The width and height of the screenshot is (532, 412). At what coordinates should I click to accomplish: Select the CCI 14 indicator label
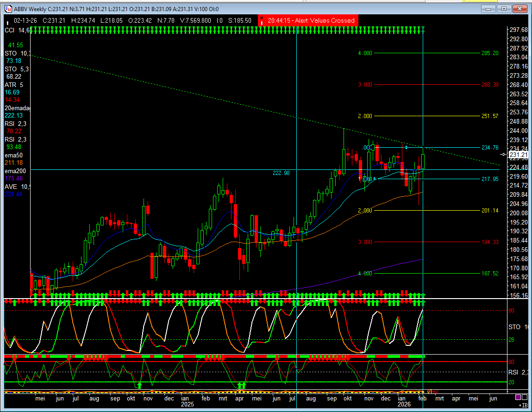coord(17,30)
